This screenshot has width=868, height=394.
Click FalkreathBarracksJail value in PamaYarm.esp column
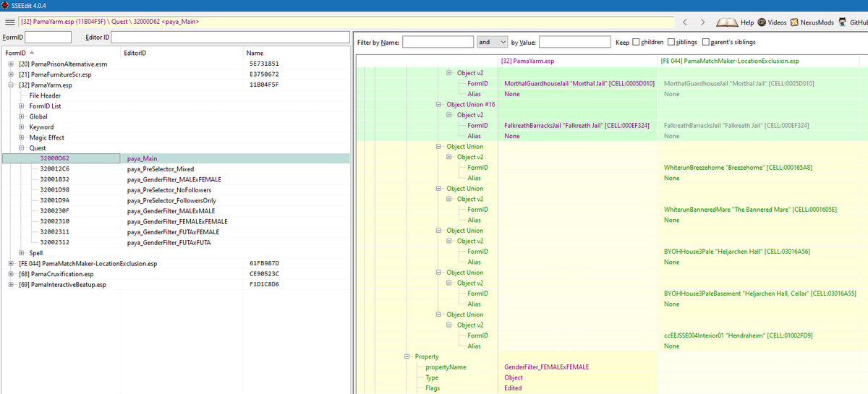pyautogui.click(x=576, y=126)
